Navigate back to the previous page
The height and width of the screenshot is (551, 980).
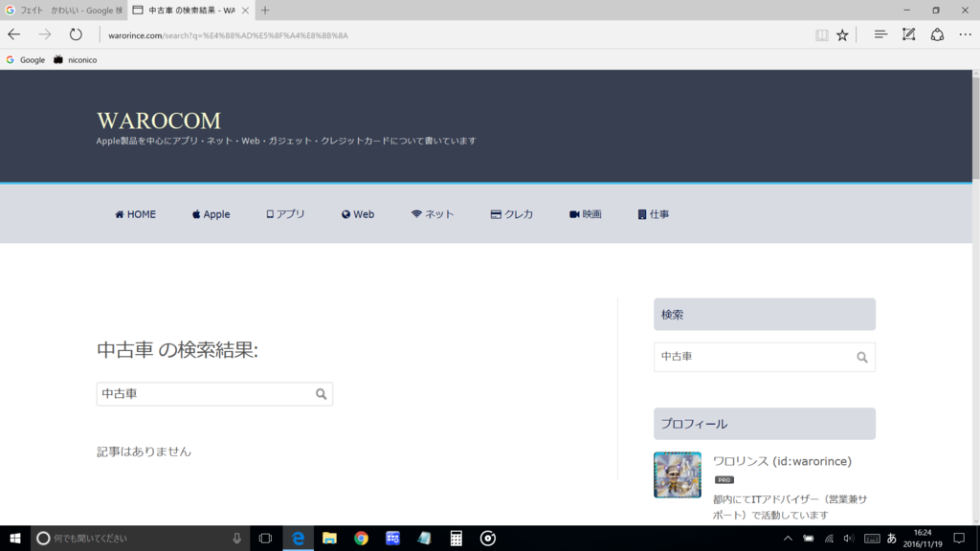(15, 34)
